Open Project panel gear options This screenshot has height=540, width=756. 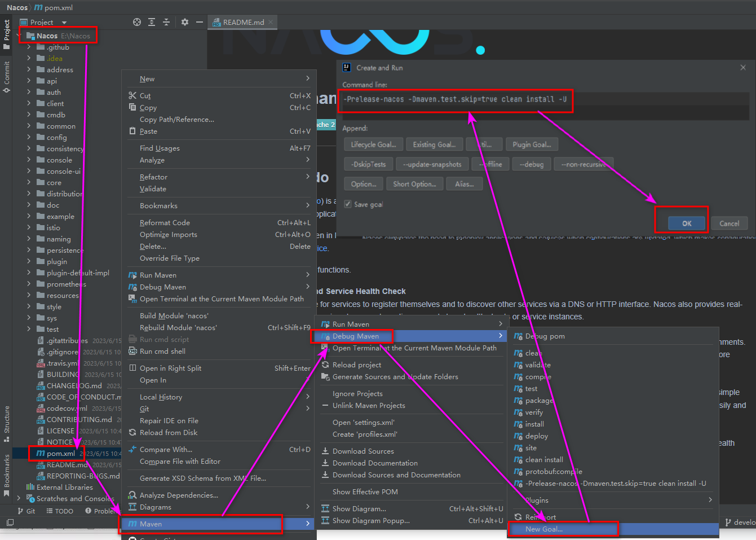click(185, 22)
